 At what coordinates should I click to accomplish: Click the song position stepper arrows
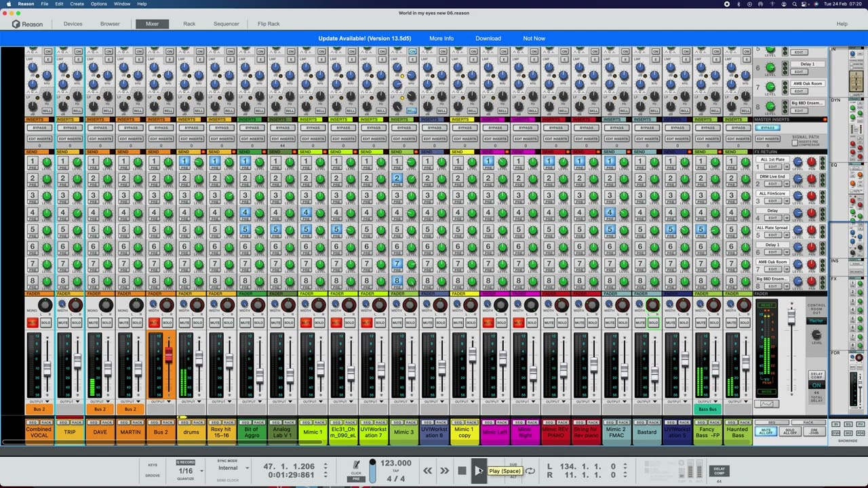click(x=325, y=470)
